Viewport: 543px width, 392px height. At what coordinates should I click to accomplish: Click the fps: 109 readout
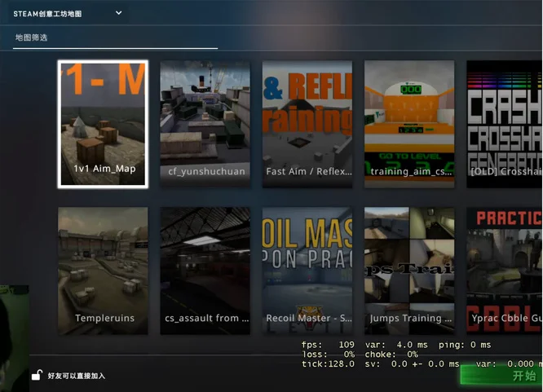click(x=328, y=345)
